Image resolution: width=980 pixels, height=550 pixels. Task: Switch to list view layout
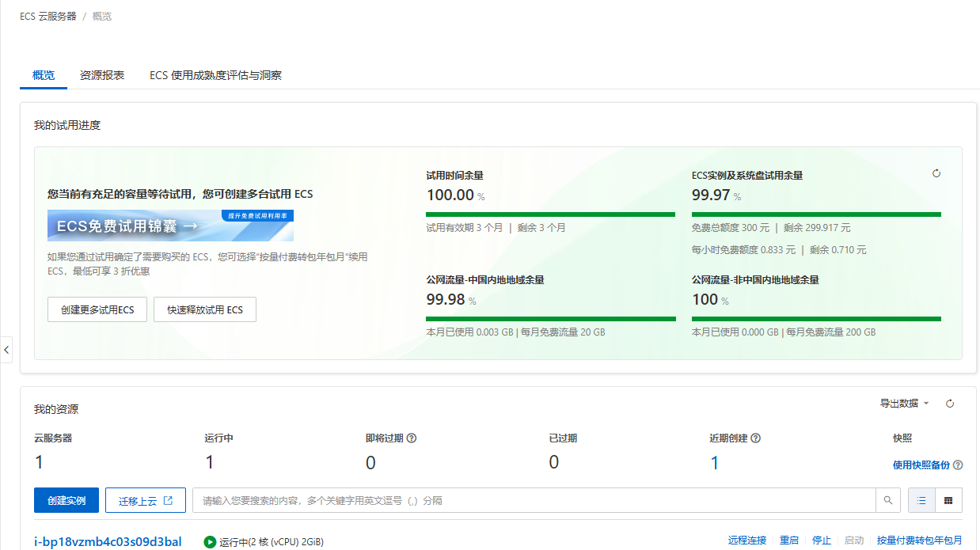click(921, 500)
